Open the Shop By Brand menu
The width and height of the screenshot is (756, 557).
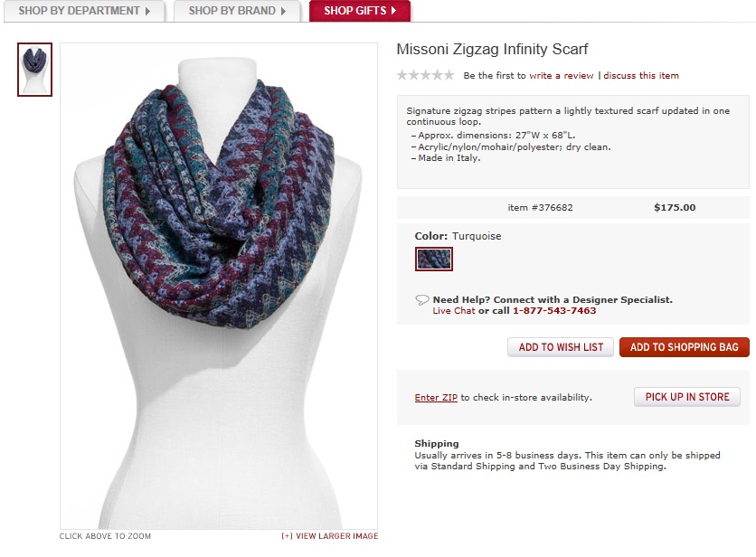pyautogui.click(x=237, y=11)
